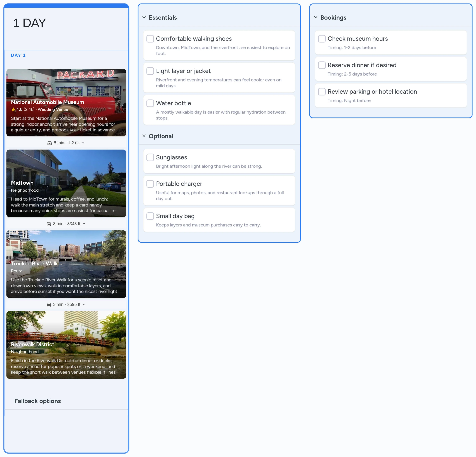Click car icon beside 5 min 1.2 mi
The width and height of the screenshot is (476, 457).
[x=50, y=143]
